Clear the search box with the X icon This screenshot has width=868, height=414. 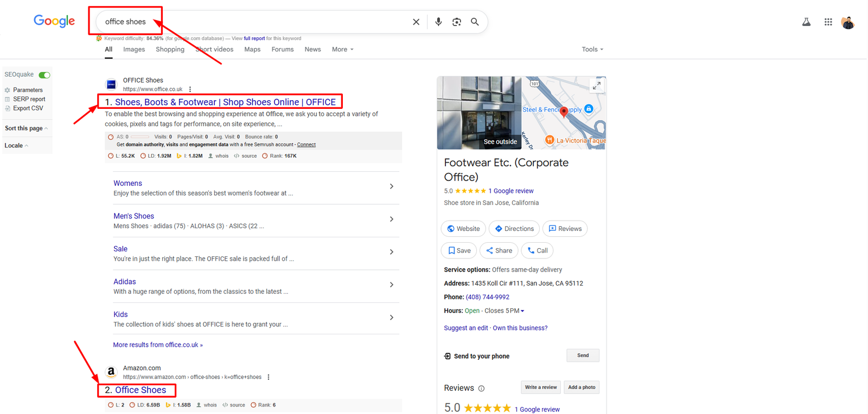click(416, 22)
